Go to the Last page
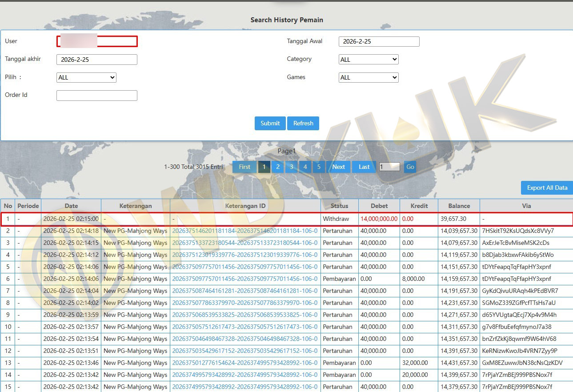Screen dimensions: 573x392 364,167
